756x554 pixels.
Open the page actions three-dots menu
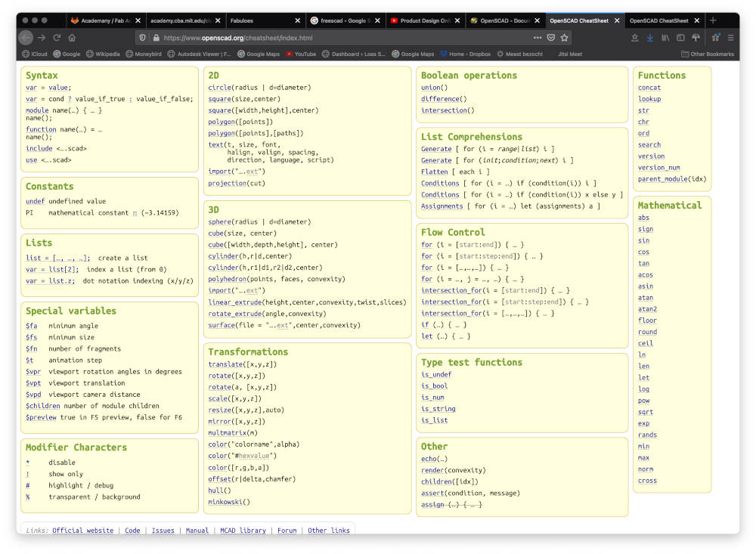(537, 38)
